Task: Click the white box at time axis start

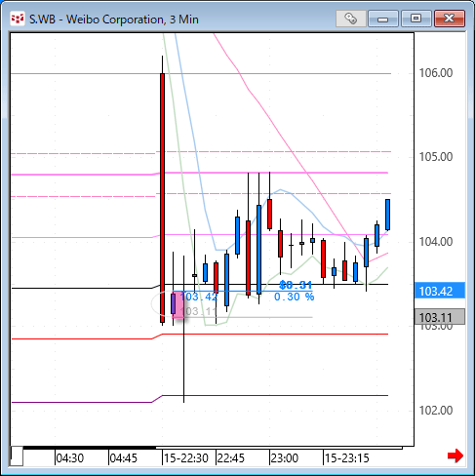Action: [17, 456]
